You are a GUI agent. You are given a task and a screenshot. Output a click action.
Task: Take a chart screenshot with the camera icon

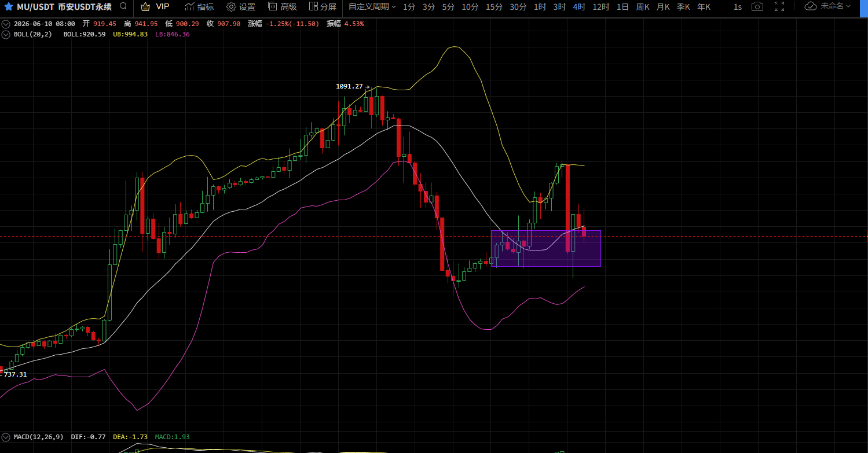click(x=757, y=6)
